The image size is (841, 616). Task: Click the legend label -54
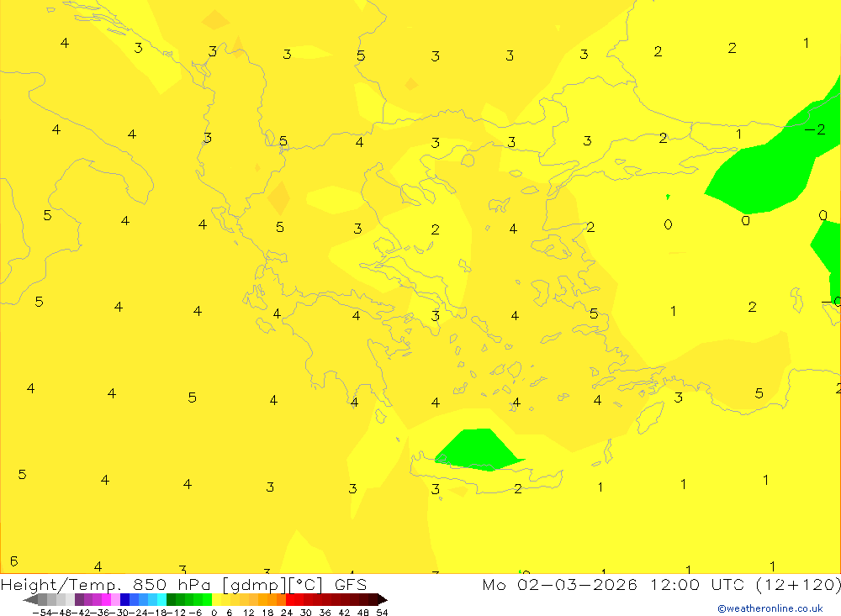(x=42, y=613)
